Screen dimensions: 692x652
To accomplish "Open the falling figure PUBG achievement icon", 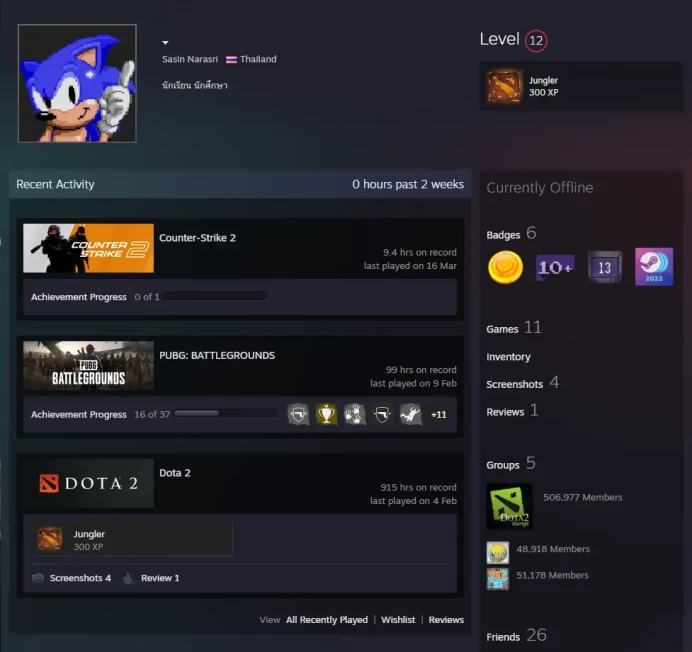I will tap(410, 415).
